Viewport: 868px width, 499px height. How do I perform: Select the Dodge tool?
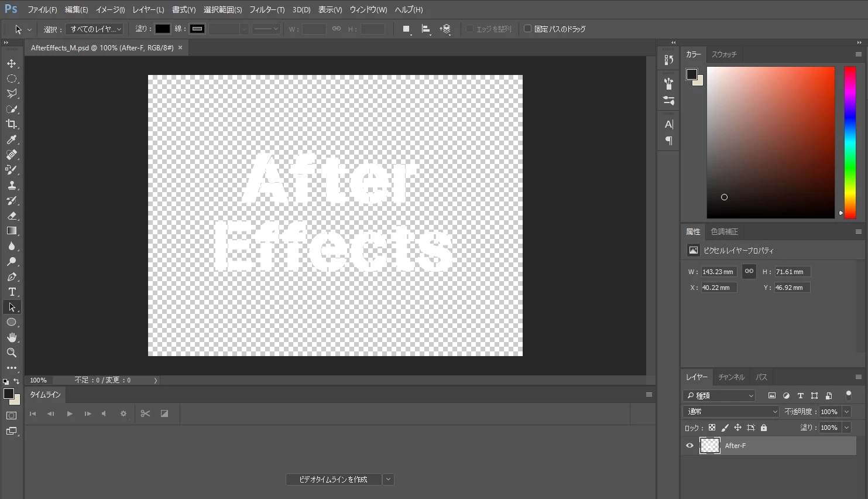(x=12, y=261)
